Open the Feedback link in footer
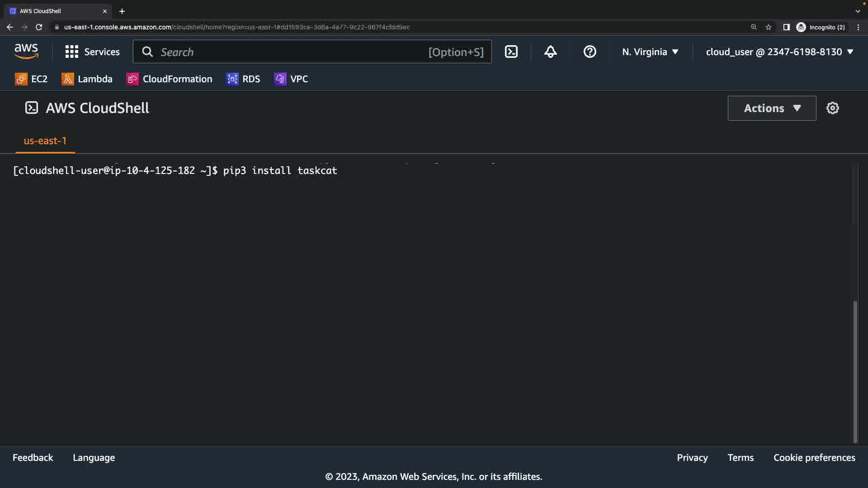This screenshot has width=868, height=488. pyautogui.click(x=33, y=458)
